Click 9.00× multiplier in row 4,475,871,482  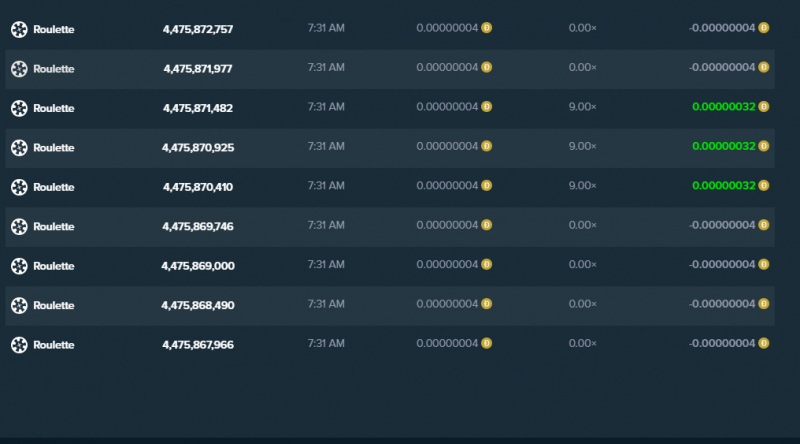click(583, 107)
